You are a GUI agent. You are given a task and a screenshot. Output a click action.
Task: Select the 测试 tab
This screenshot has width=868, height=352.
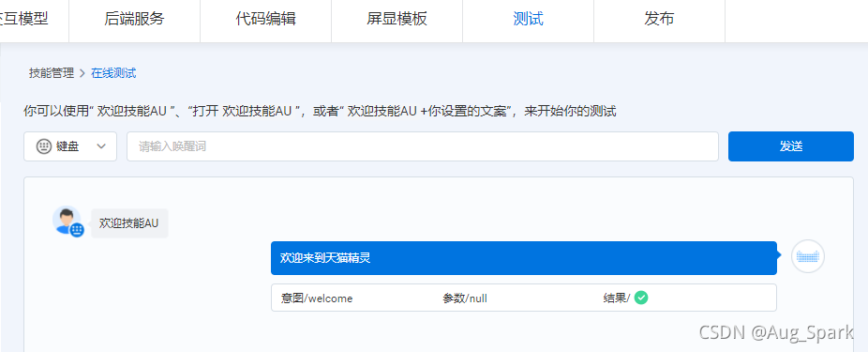coord(528,20)
